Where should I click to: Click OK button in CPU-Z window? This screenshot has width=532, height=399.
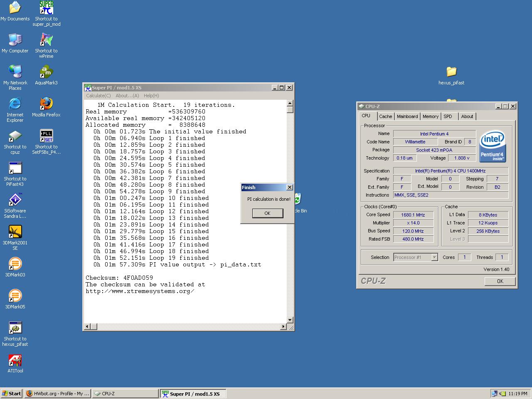pyautogui.click(x=500, y=281)
